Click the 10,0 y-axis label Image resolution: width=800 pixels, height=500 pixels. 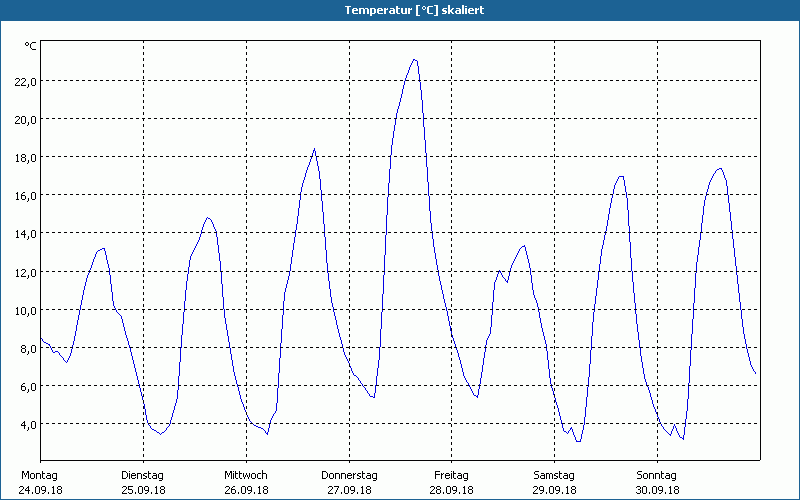point(26,310)
